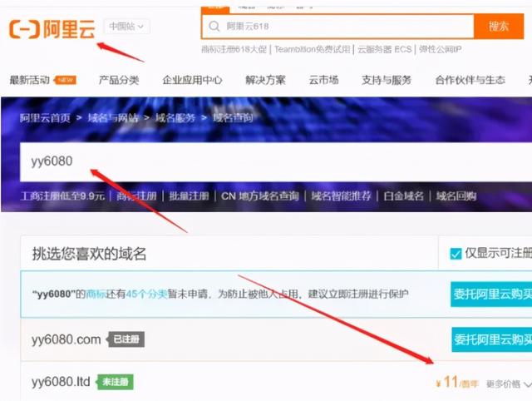The height and width of the screenshot is (401, 532).
Task: Open the 白金域名 link
Action: [x=403, y=196]
